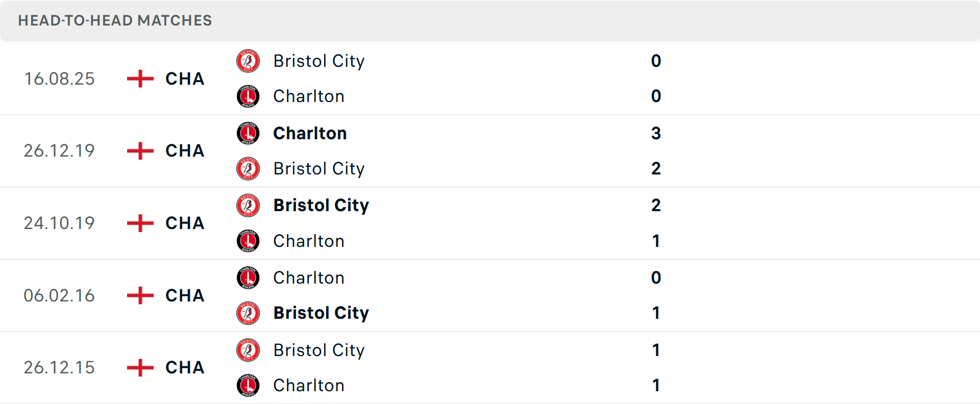Click the HEAD-TO-HEAD MATCHES header

(x=114, y=21)
